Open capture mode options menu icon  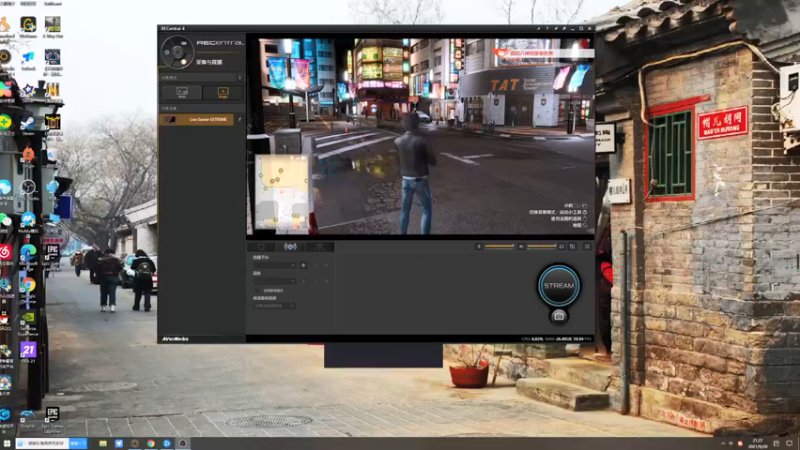click(x=240, y=78)
